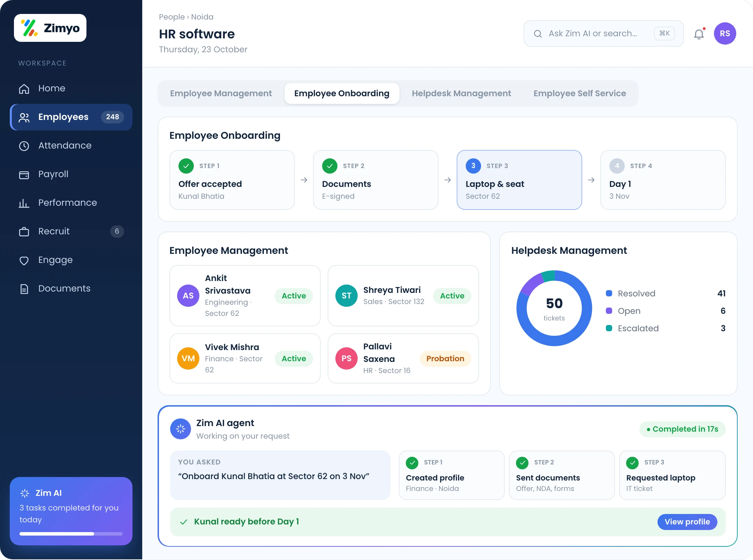Click Shreya Tiwari's Active status badge

(452, 296)
